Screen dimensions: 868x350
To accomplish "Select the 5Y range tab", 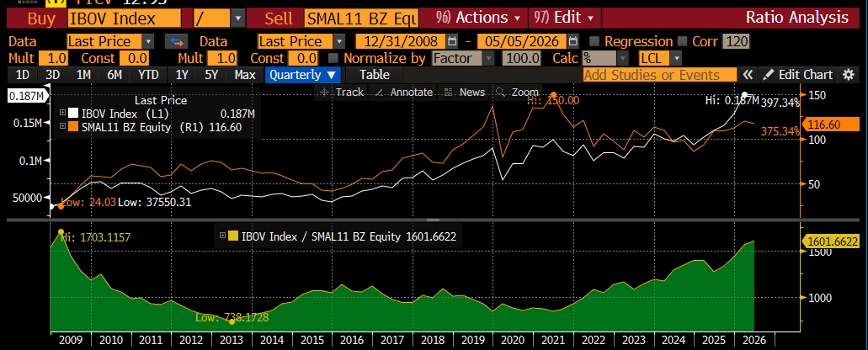I will (212, 75).
